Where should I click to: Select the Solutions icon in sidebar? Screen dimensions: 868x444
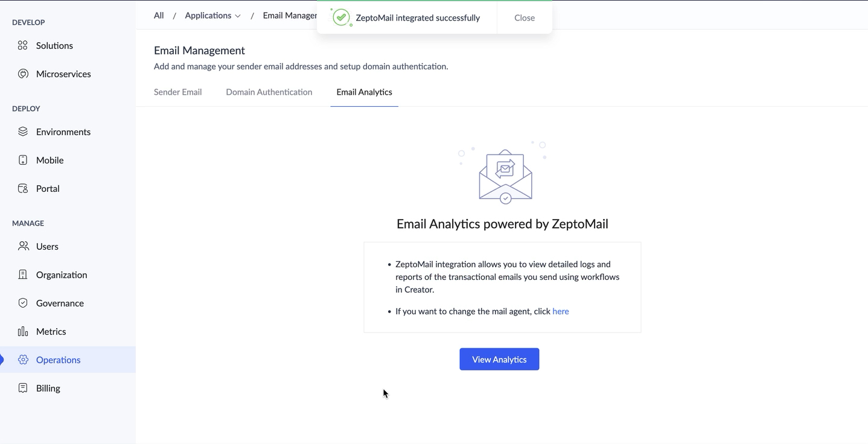point(22,45)
